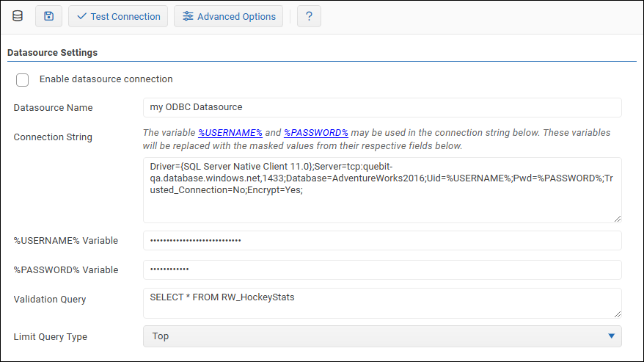Click into the Validation Query text box
Image resolution: width=644 pixels, height=362 pixels.
[382, 303]
